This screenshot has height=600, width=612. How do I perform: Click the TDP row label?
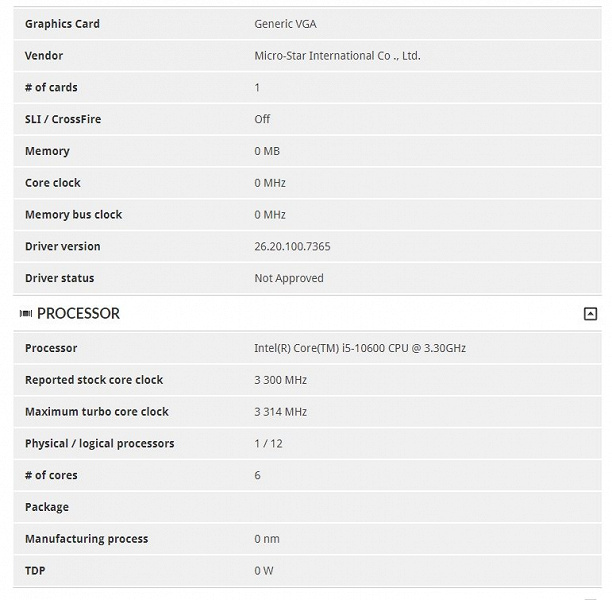[x=35, y=571]
